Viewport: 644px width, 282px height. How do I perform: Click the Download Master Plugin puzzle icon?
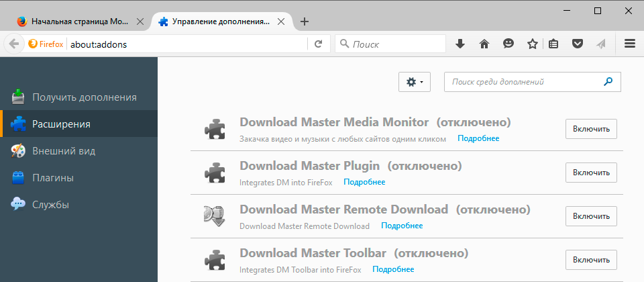point(215,173)
